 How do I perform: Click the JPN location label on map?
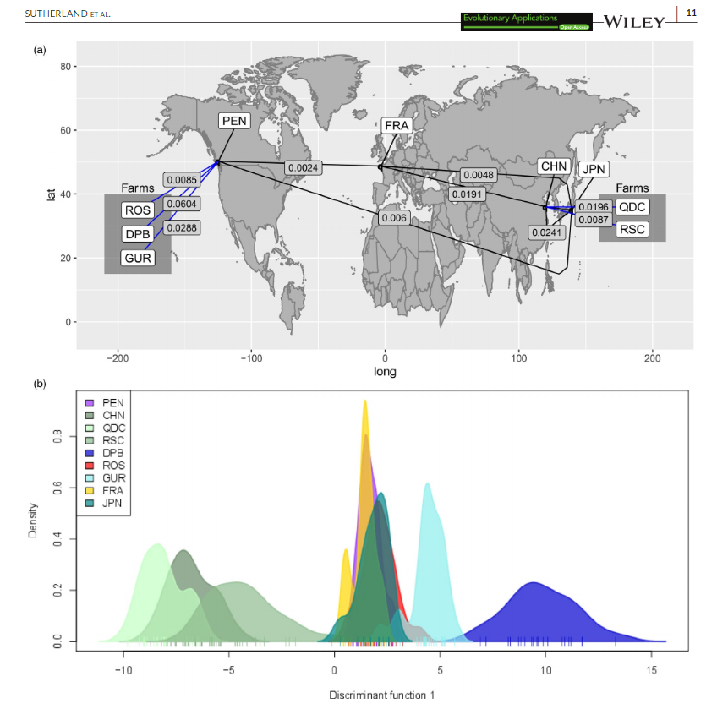coord(594,169)
